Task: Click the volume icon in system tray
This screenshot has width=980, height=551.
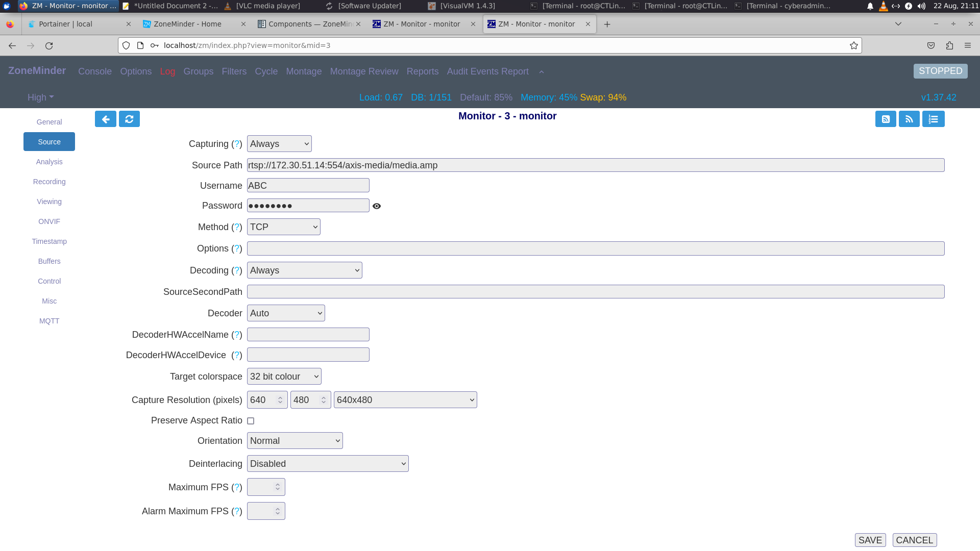Action: (921, 6)
